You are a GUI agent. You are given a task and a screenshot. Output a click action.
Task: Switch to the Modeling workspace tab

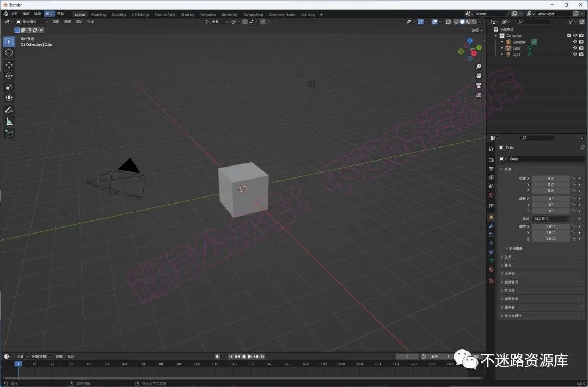(x=99, y=15)
